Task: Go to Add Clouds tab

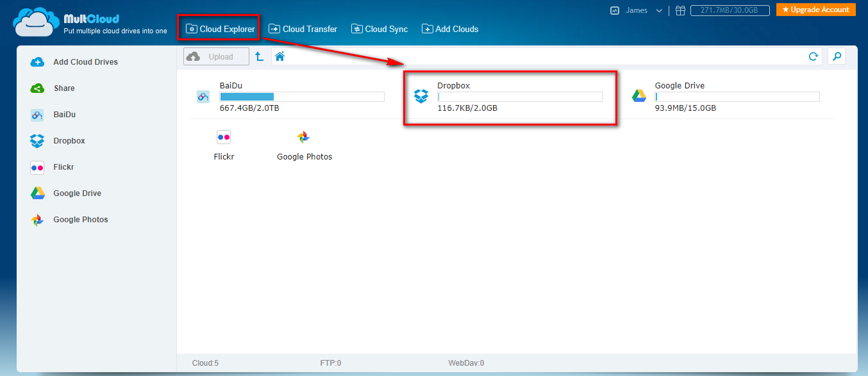Action: (x=450, y=29)
